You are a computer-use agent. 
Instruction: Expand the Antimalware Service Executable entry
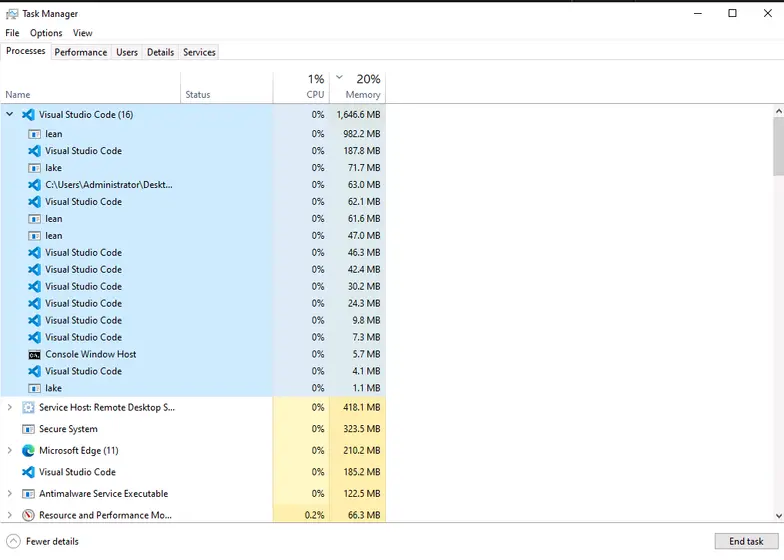click(10, 493)
